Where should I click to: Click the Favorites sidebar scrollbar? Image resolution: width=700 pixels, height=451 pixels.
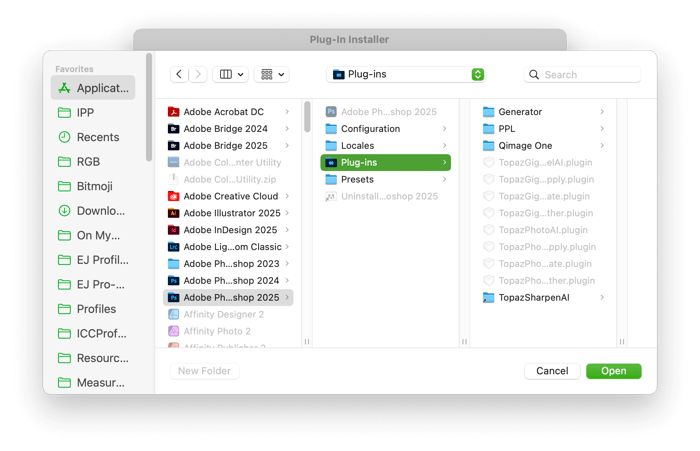(x=149, y=107)
